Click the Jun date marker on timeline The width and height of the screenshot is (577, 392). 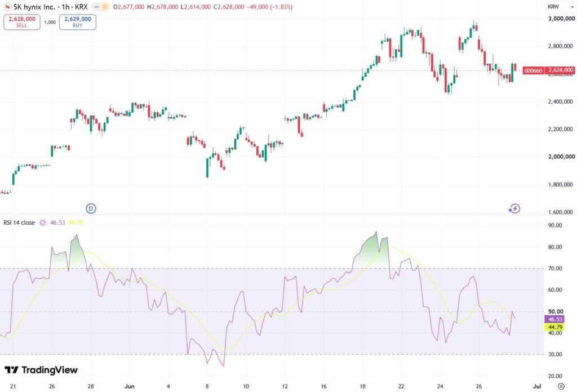[x=130, y=386]
